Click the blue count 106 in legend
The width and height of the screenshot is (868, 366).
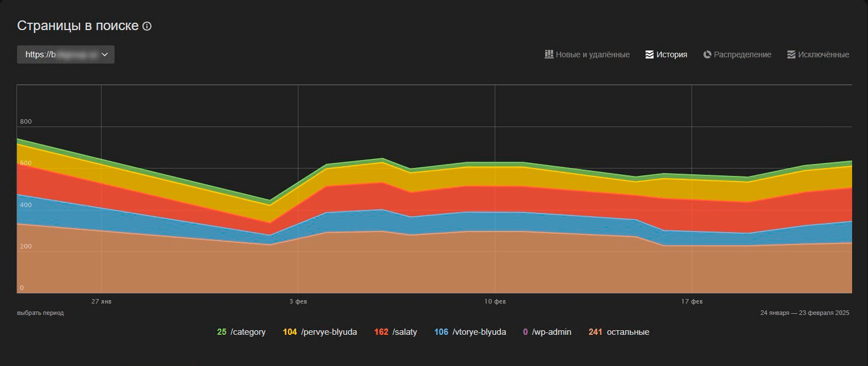point(441,332)
